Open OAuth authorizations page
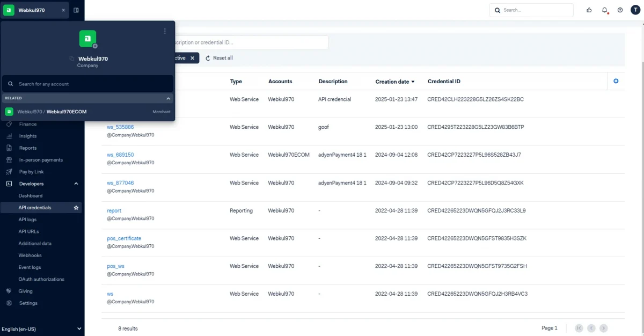Viewport: 644px width, 336px height. [41, 279]
